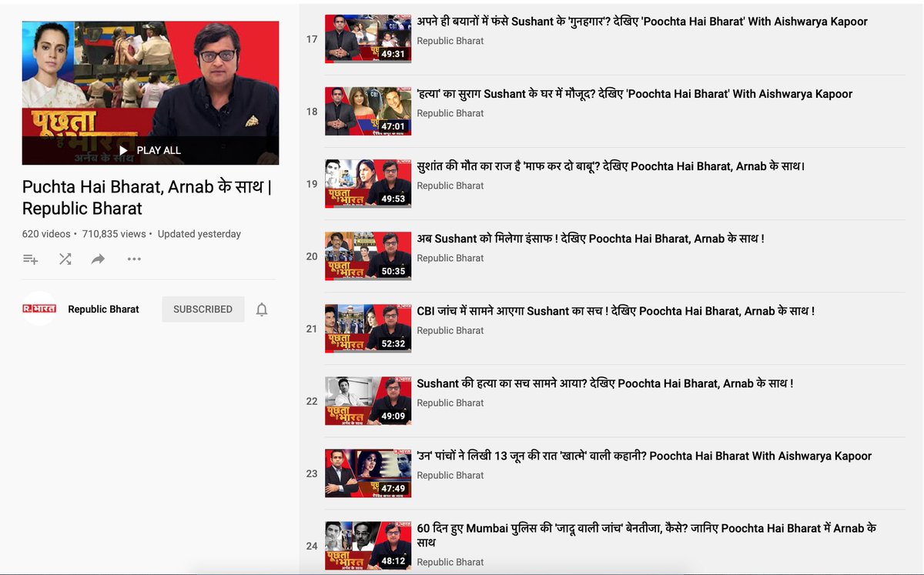This screenshot has height=575, width=924.
Task: Click the SUBSCRIBED button
Action: point(203,309)
